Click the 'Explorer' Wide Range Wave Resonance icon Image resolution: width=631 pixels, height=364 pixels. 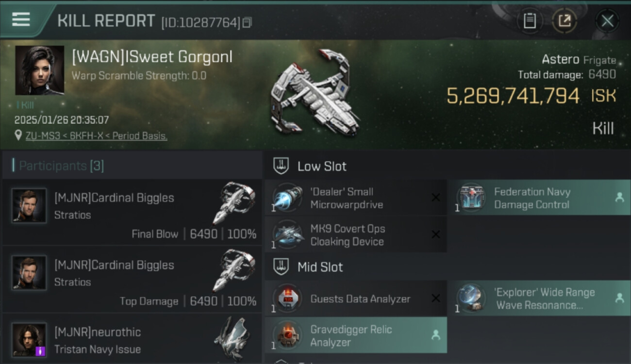pyautogui.click(x=471, y=298)
